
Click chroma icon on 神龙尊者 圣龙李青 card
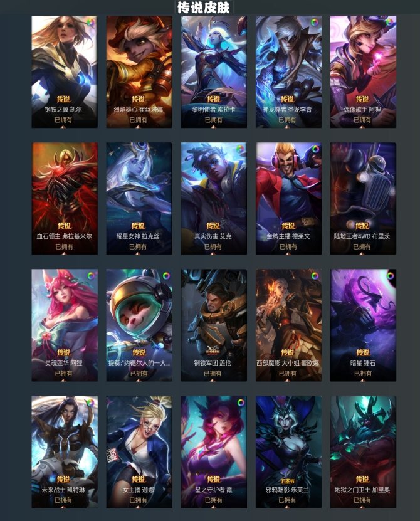pyautogui.click(x=314, y=23)
